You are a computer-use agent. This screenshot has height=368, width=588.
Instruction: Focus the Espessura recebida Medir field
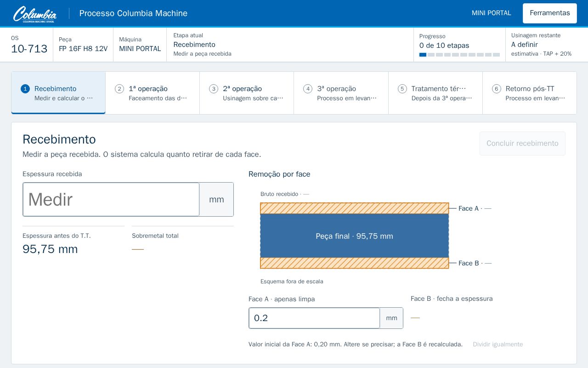pyautogui.click(x=111, y=199)
